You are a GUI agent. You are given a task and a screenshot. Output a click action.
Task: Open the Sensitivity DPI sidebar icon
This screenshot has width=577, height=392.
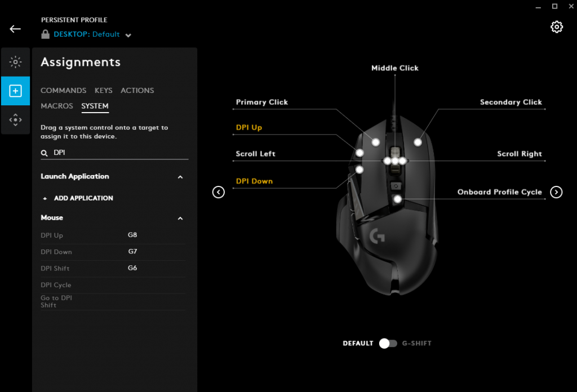pyautogui.click(x=15, y=119)
